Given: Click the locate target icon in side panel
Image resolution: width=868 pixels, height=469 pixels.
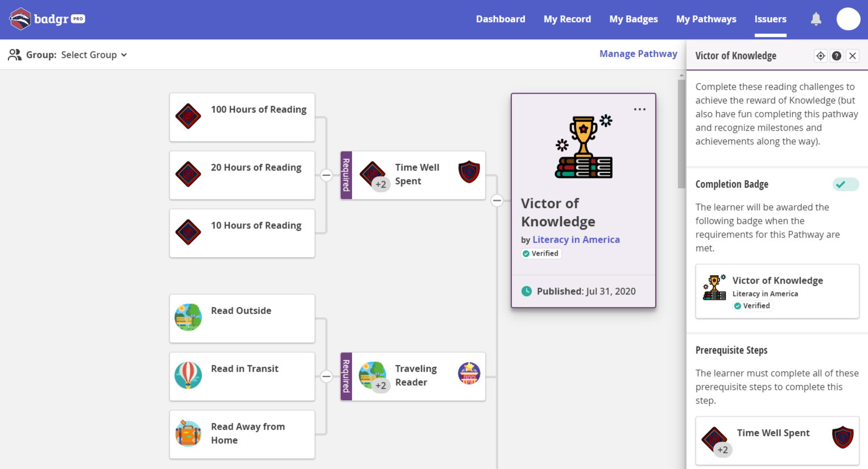Looking at the screenshot, I should (x=820, y=56).
